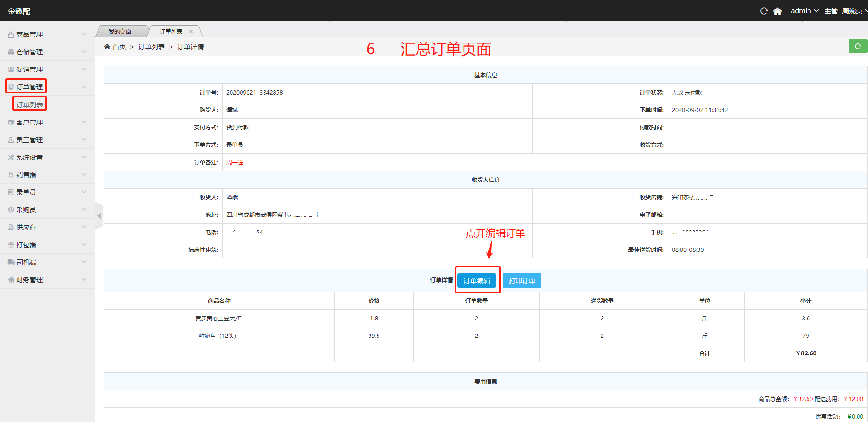
Task: Click the 商品管理 bag icon
Action: pyautogui.click(x=11, y=34)
